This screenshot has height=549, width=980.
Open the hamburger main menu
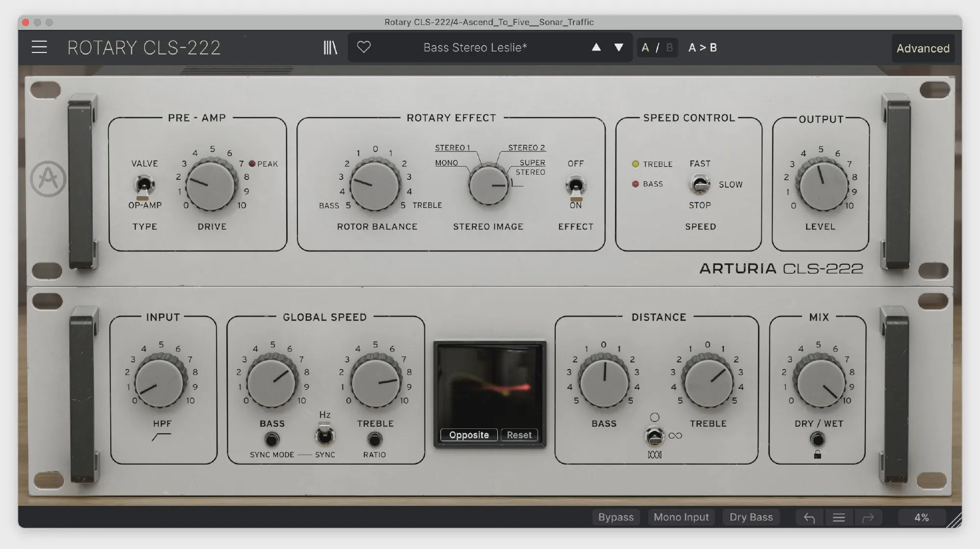click(39, 48)
